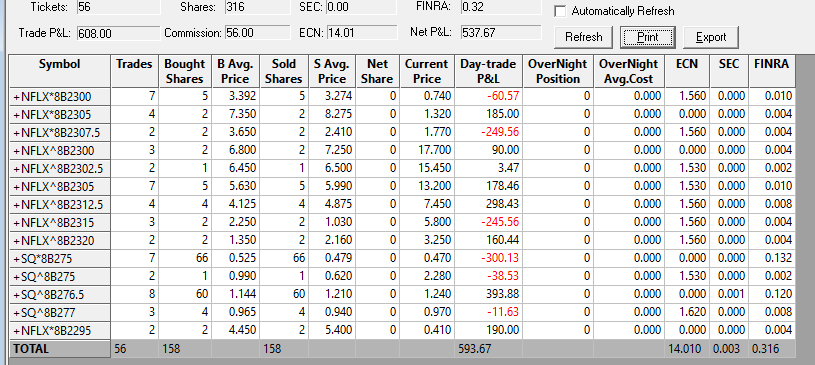The width and height of the screenshot is (815, 365).
Task: Sort by the FINRA column header
Action: [x=772, y=71]
